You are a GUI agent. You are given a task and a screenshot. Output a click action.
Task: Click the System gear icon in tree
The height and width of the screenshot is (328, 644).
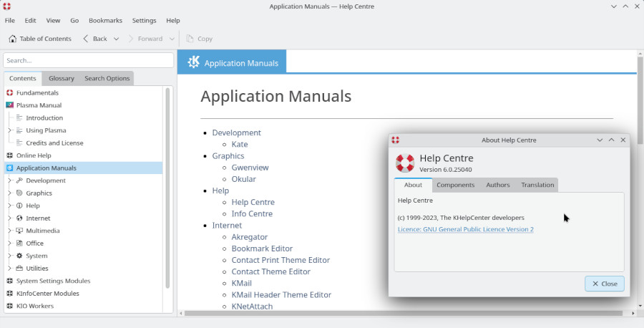tap(19, 256)
